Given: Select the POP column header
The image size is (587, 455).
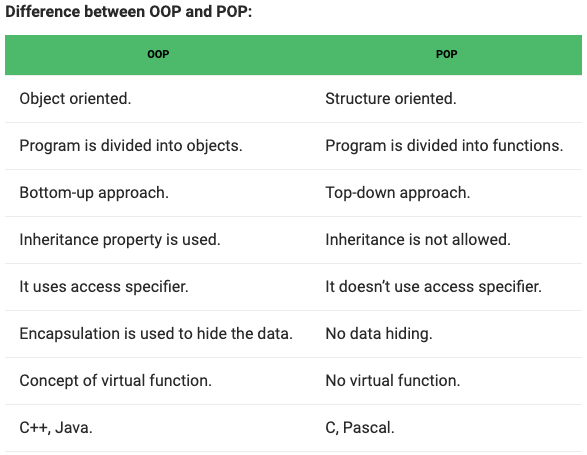Looking at the screenshot, I should (x=446, y=54).
